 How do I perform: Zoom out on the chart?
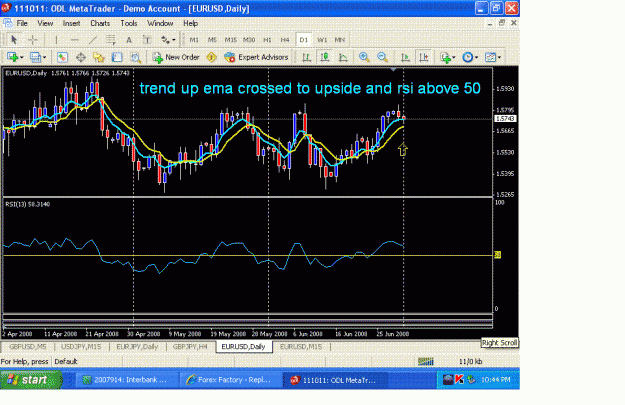click(382, 57)
